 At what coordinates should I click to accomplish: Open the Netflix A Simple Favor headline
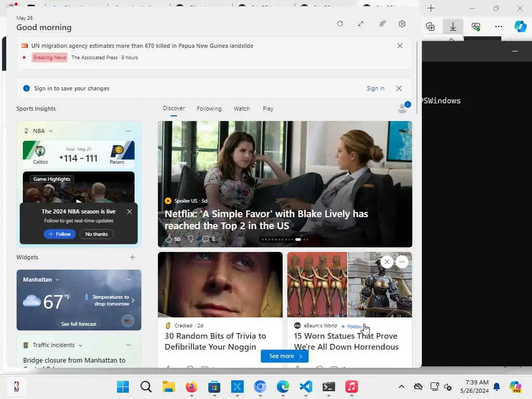coord(267,220)
